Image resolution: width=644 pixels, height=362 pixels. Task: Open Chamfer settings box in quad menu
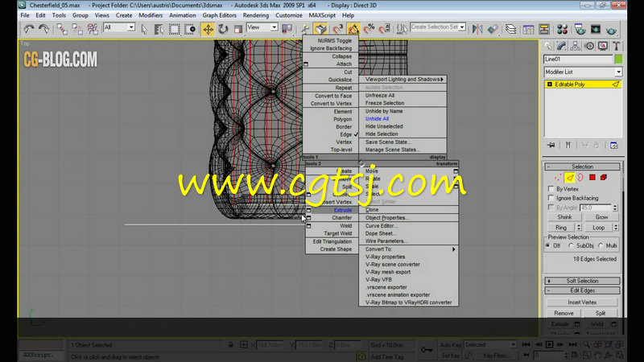[x=309, y=218]
